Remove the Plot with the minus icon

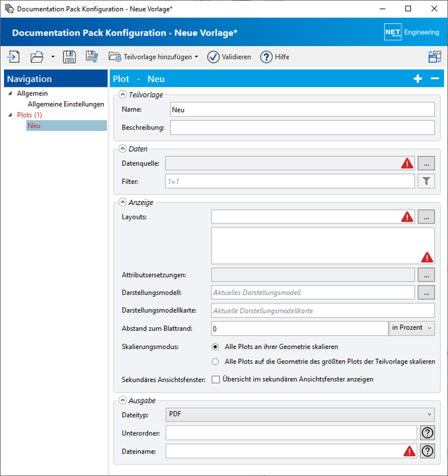pyautogui.click(x=435, y=79)
